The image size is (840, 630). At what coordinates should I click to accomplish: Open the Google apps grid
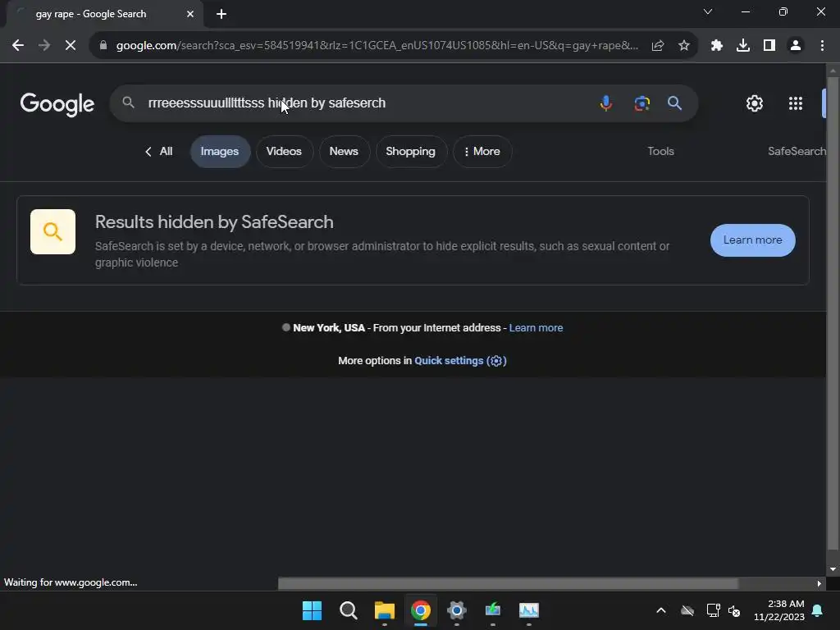(x=796, y=103)
